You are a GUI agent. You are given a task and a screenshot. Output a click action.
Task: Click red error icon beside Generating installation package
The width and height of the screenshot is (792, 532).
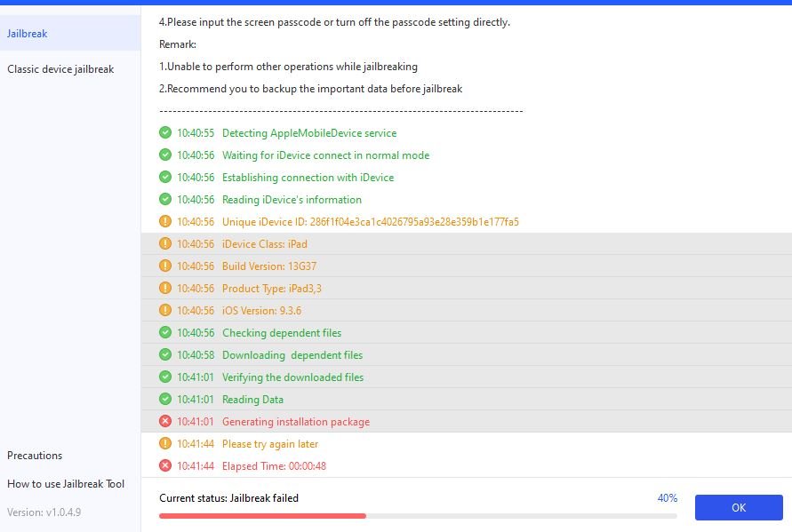pos(165,422)
